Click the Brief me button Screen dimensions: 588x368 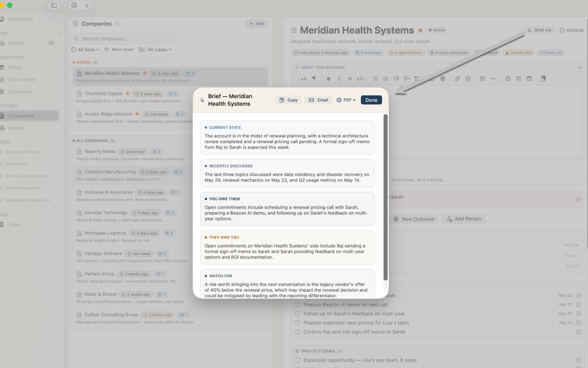click(x=539, y=30)
